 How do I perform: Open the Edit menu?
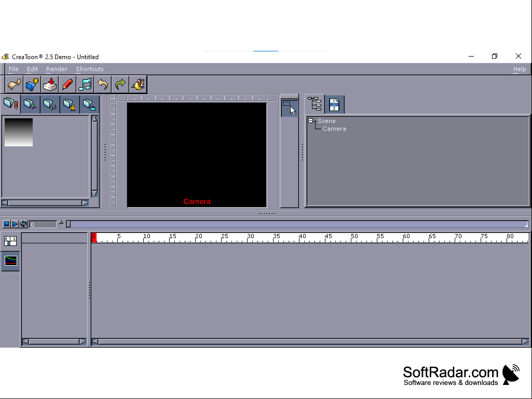33,69
